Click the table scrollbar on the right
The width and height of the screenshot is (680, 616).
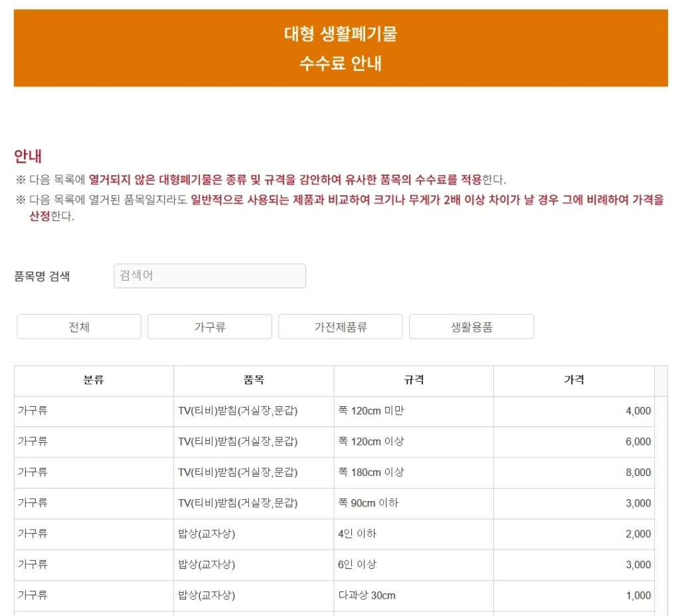(x=661, y=465)
